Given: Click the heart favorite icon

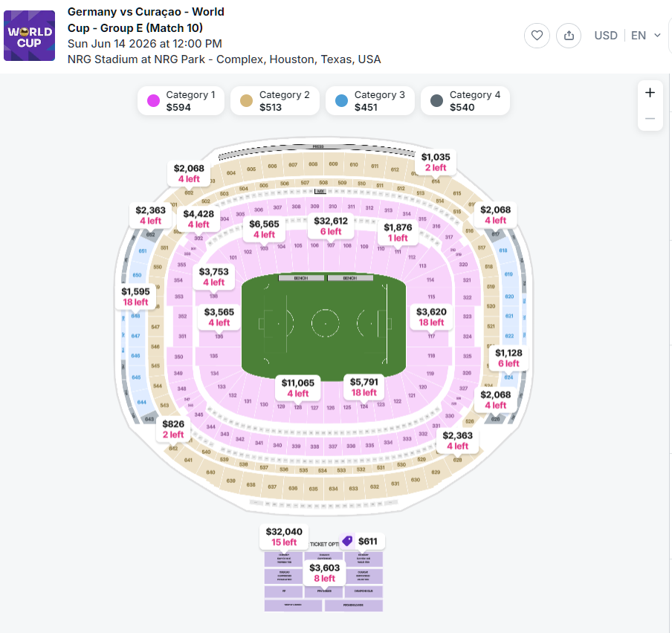Looking at the screenshot, I should click(537, 36).
